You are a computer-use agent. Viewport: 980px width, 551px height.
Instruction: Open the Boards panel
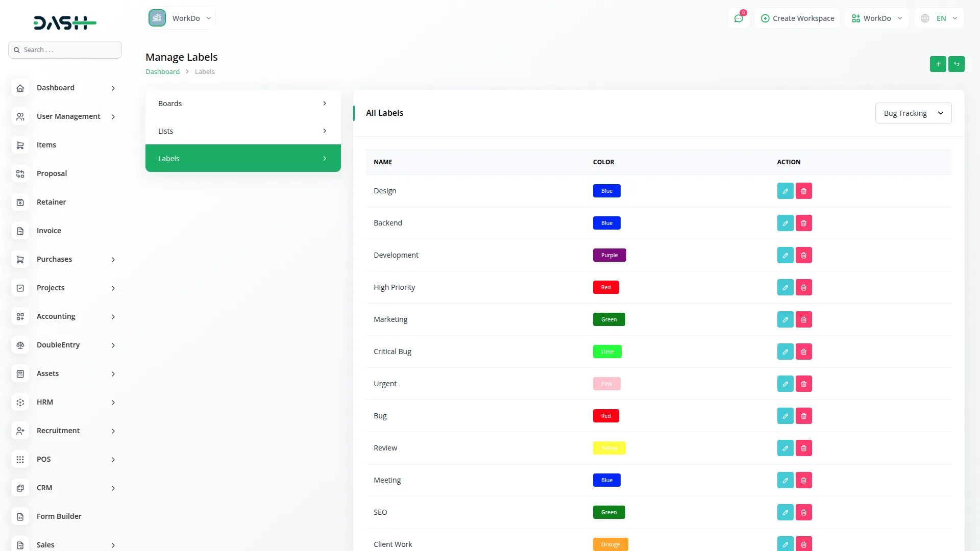point(242,103)
